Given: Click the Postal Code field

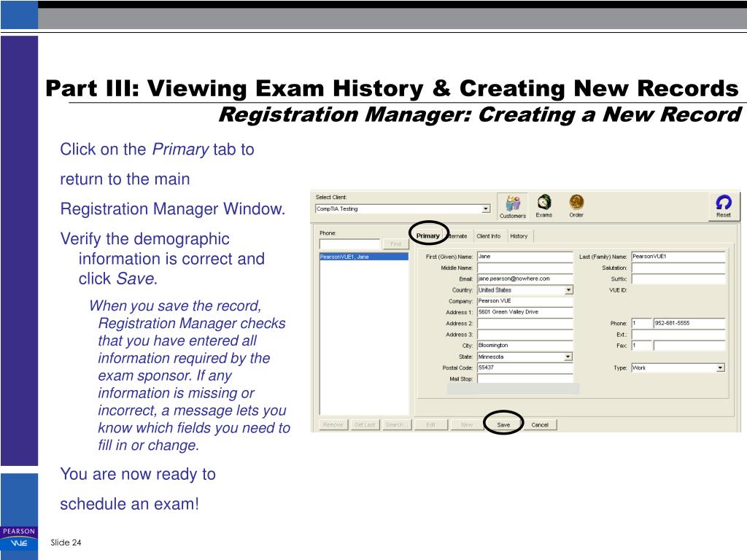Looking at the screenshot, I should click(x=525, y=368).
